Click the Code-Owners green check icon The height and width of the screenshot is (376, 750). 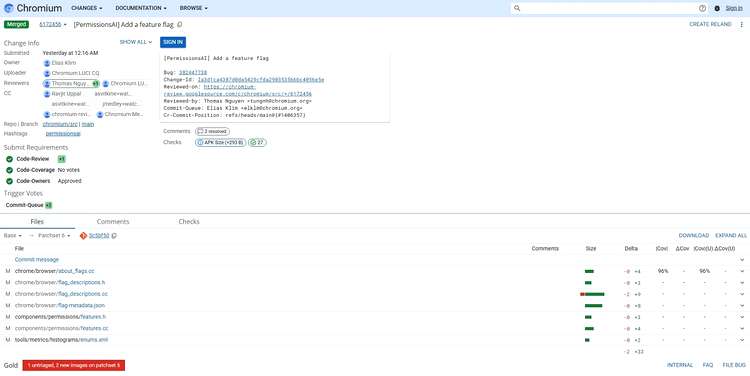[10, 181]
